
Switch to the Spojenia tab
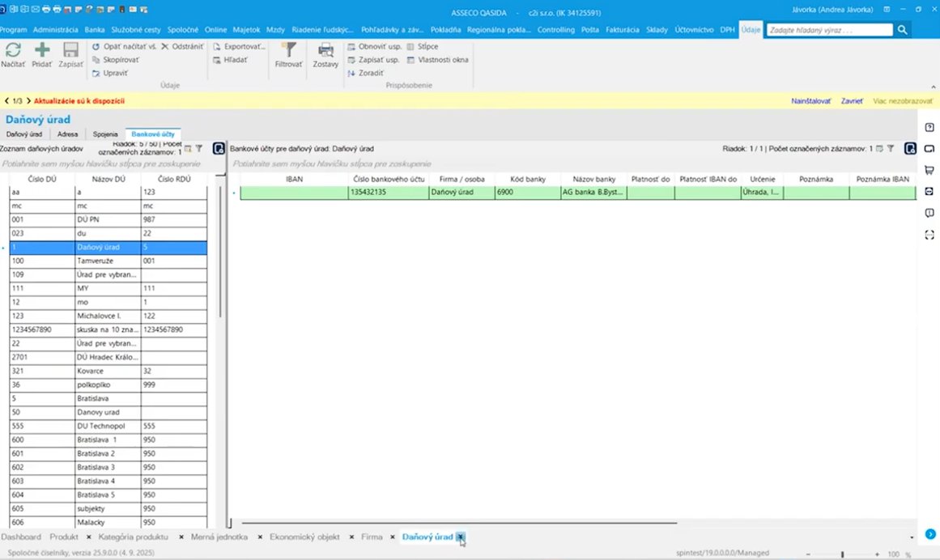[x=105, y=134]
